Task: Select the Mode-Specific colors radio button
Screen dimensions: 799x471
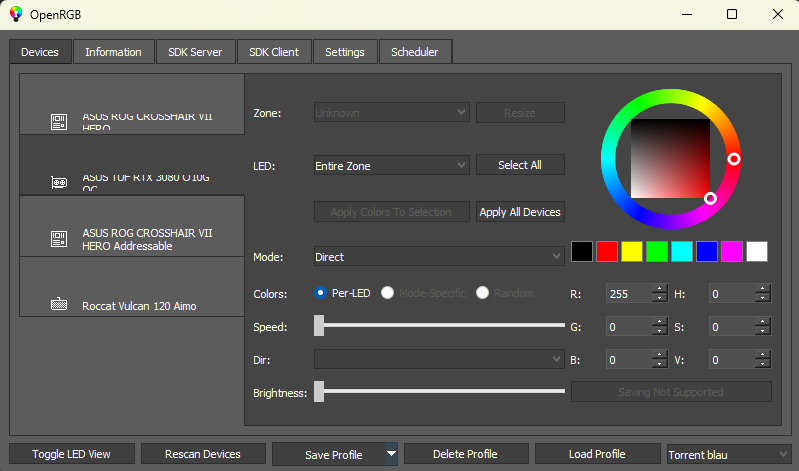Action: coord(387,293)
